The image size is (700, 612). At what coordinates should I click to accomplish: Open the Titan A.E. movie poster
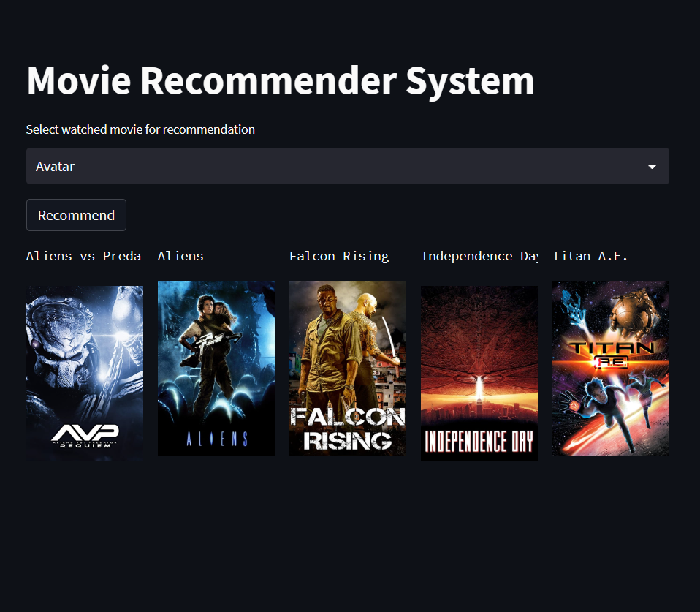tap(611, 369)
